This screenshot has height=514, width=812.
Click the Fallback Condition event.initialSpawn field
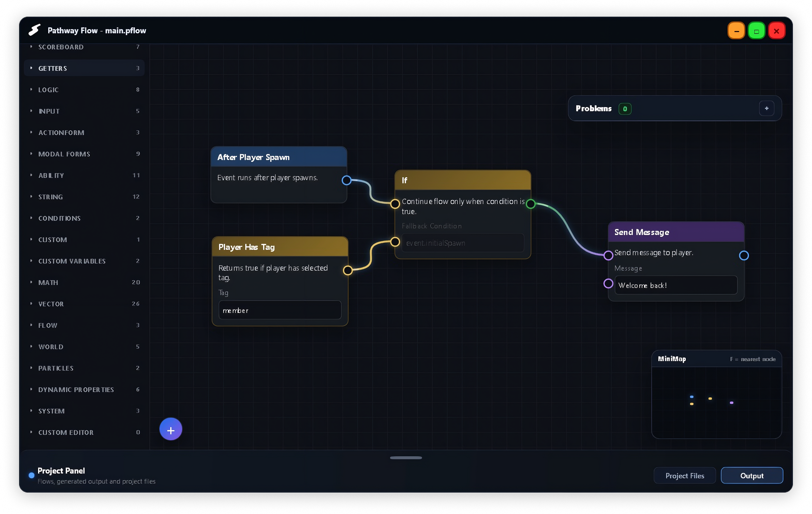pos(463,243)
